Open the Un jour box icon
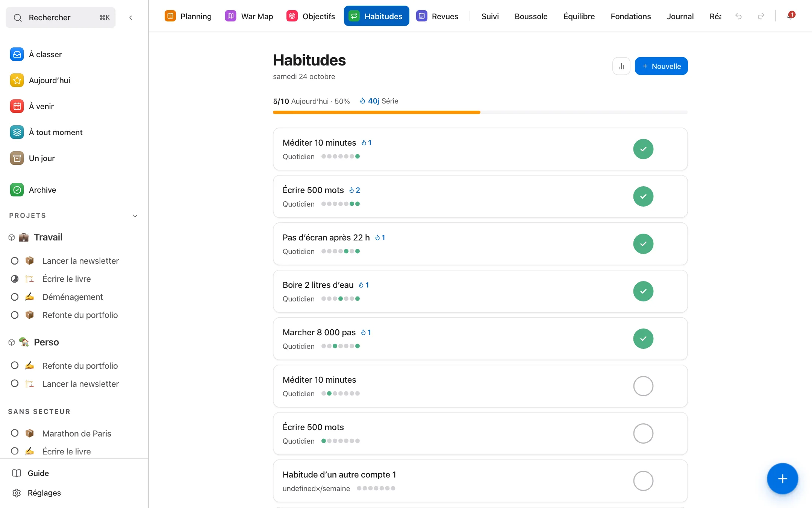The image size is (812, 508). [x=17, y=158]
